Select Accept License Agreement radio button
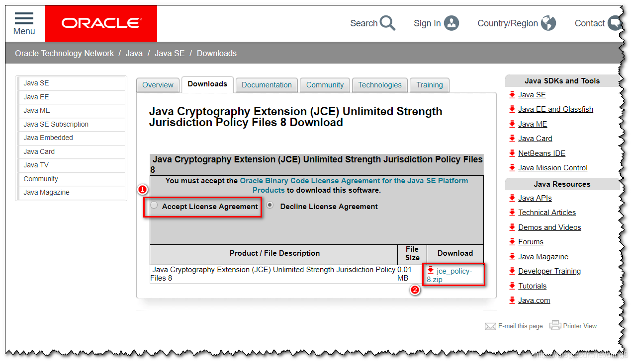 tap(155, 205)
